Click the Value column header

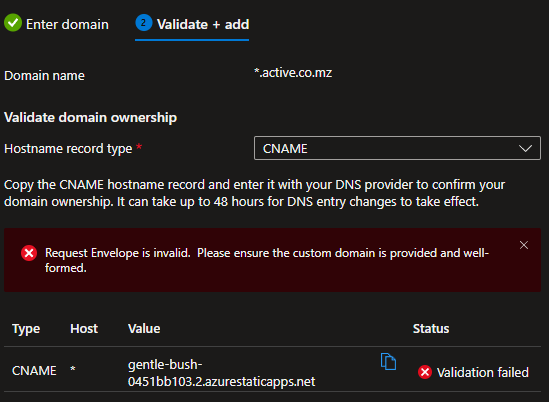tap(144, 328)
